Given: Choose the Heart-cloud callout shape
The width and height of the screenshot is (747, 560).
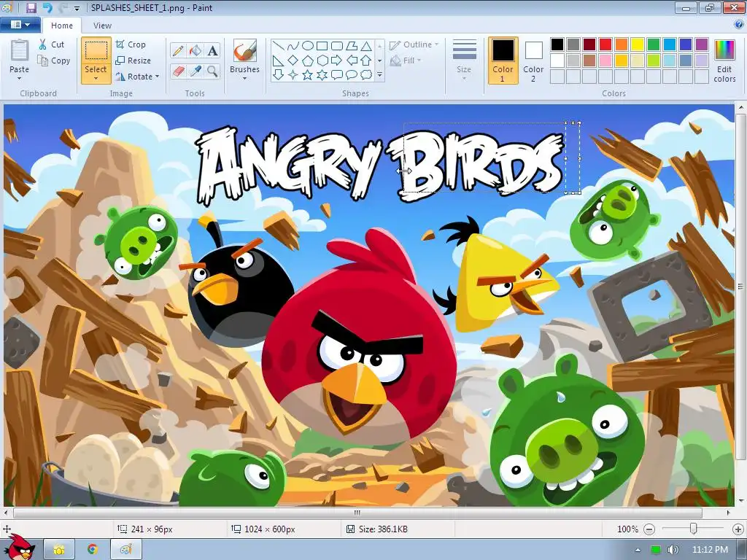Looking at the screenshot, I should pyautogui.click(x=366, y=75).
